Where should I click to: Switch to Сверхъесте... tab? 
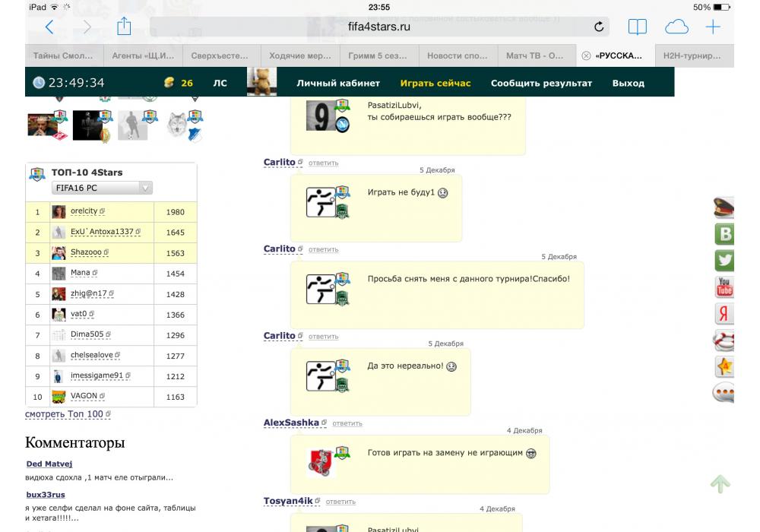pyautogui.click(x=221, y=55)
